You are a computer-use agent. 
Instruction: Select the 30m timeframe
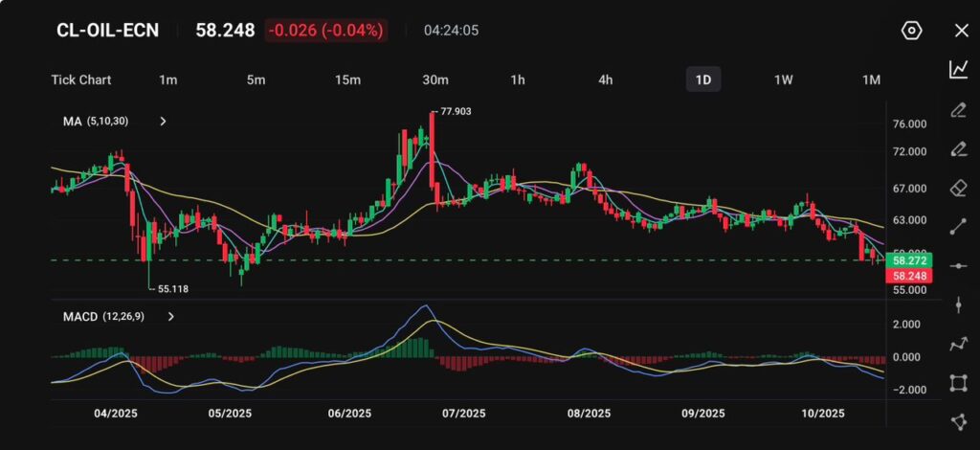tap(435, 79)
